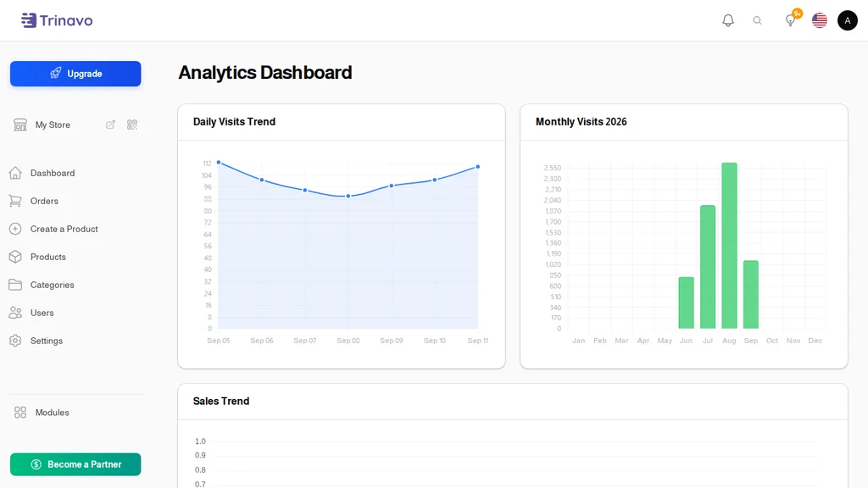Open store in new tab icon

110,125
